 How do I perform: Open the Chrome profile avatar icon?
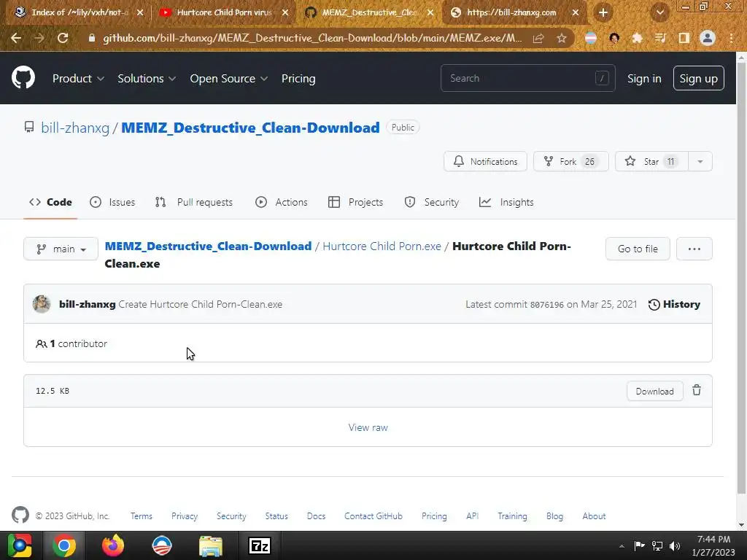tap(708, 38)
